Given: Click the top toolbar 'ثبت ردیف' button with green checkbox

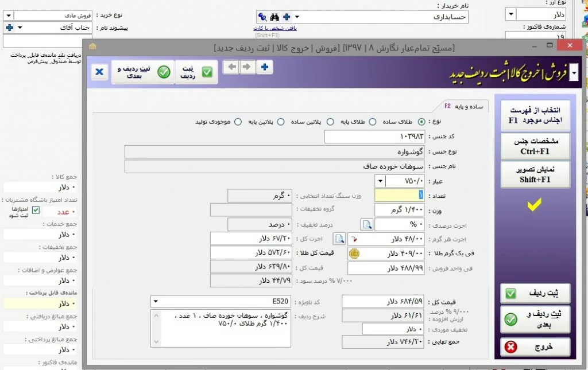Looking at the screenshot, I should [x=196, y=72].
